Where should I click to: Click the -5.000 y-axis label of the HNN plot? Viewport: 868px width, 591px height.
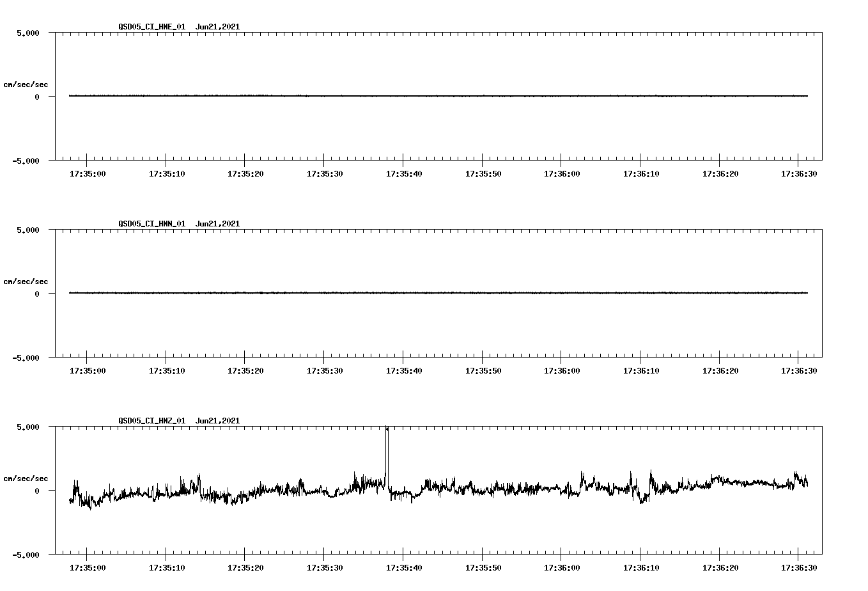point(26,358)
